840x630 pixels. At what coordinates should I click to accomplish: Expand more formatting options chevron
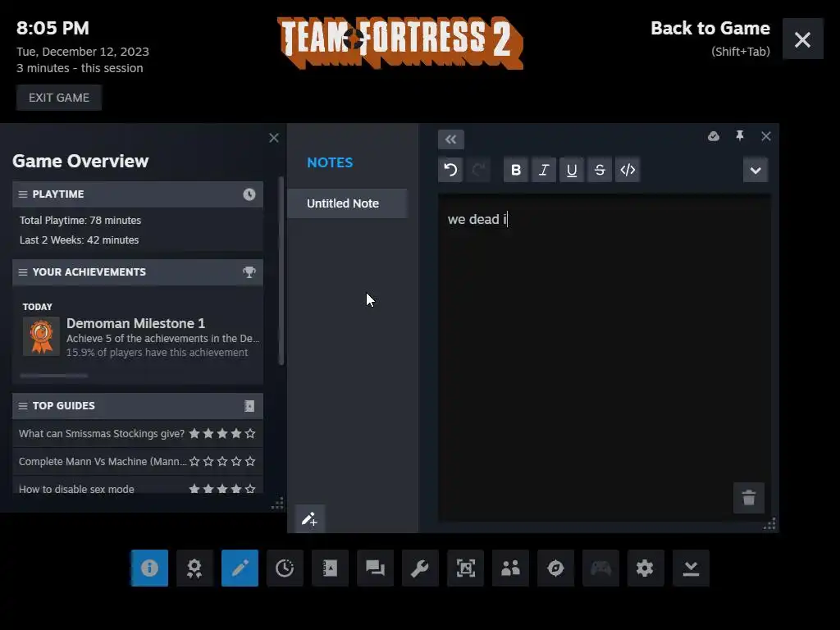pos(756,171)
